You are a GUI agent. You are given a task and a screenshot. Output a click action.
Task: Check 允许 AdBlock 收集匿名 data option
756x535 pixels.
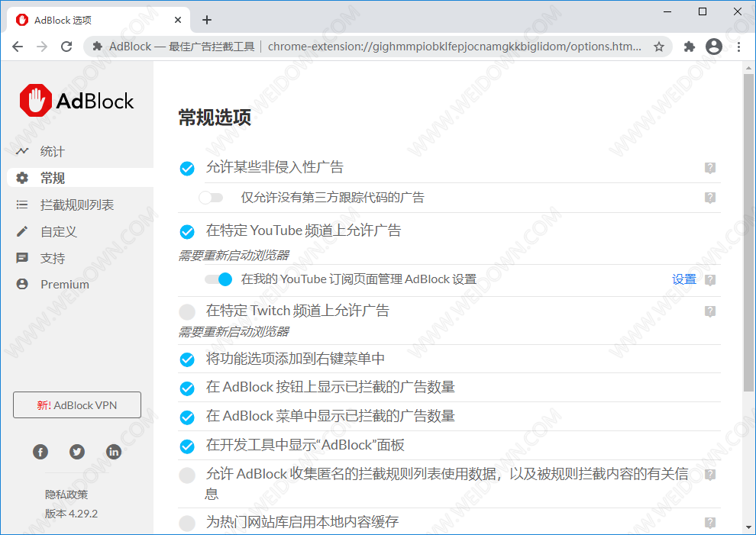point(187,475)
